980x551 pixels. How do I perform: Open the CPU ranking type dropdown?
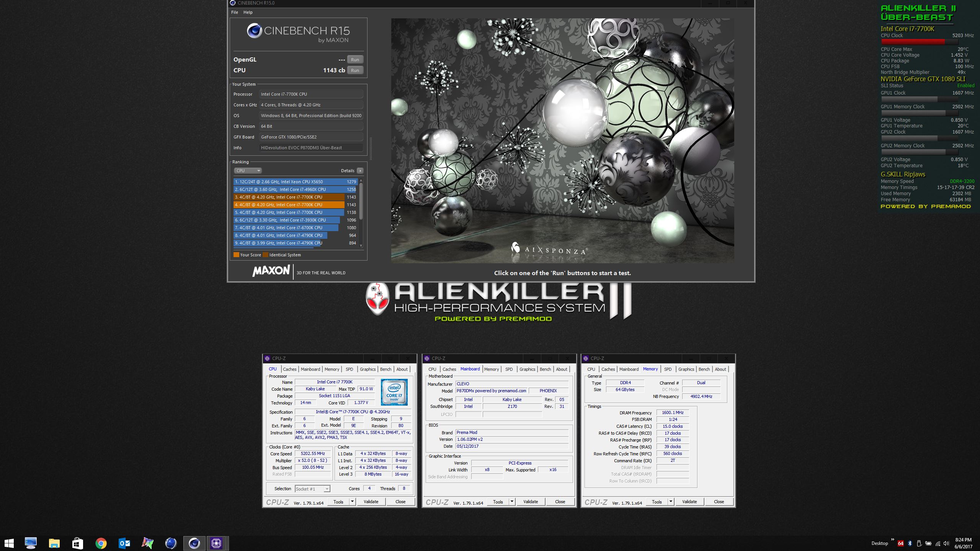point(248,171)
